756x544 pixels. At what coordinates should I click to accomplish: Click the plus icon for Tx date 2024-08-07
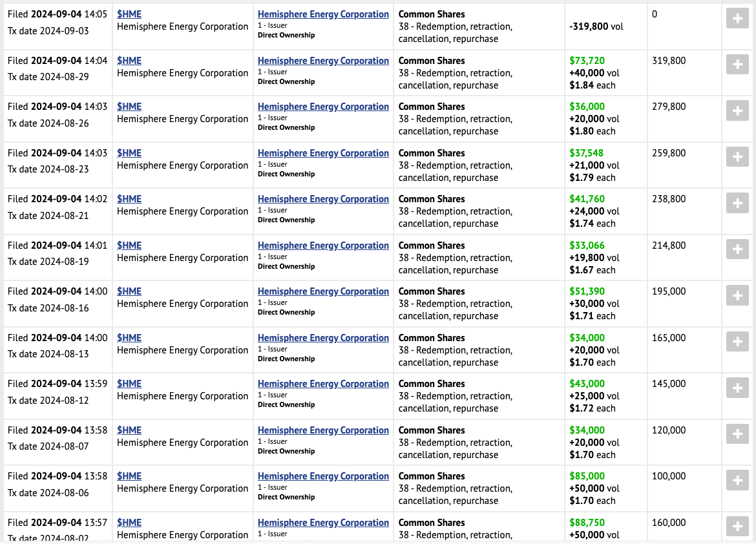[x=737, y=434]
